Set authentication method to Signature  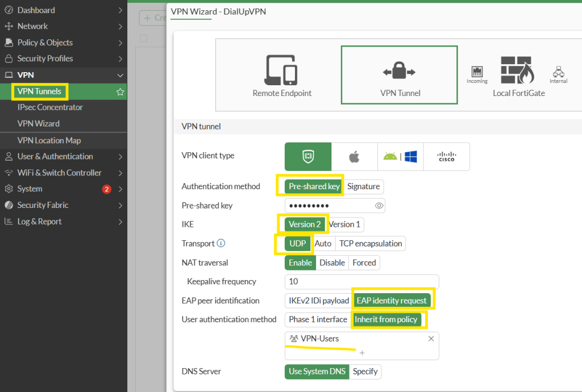(363, 186)
